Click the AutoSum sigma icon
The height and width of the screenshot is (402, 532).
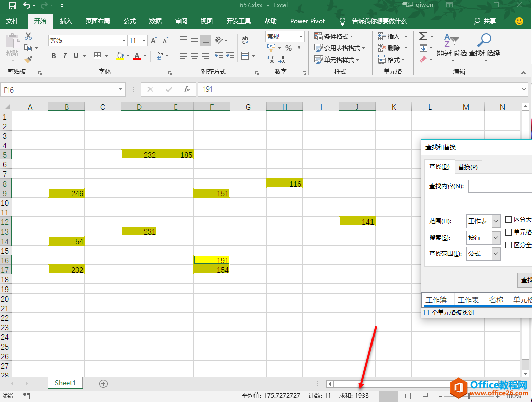tap(423, 36)
